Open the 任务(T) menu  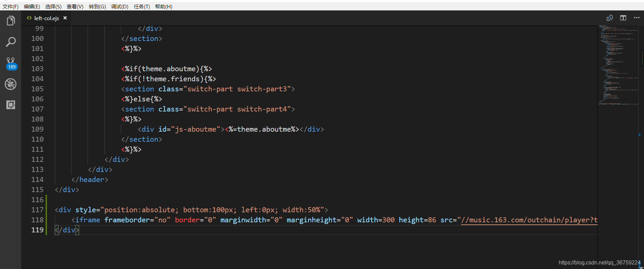coord(142,7)
